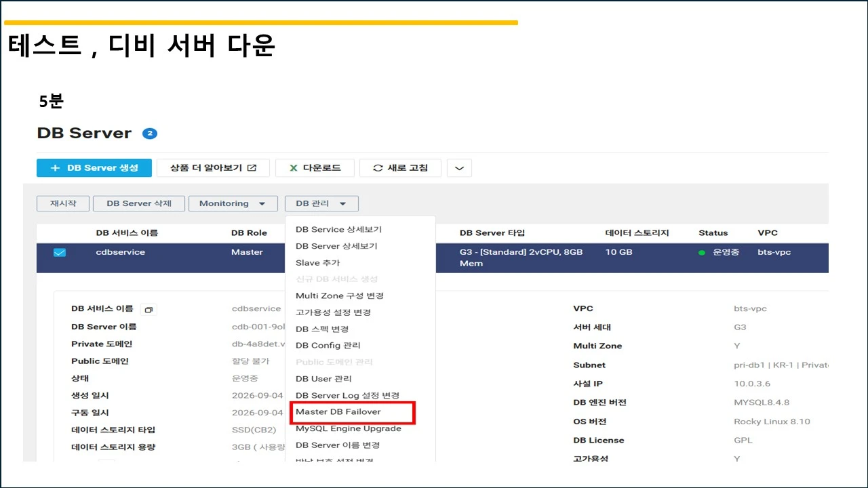Collapse the DB 관리 dropdown
868x488 pixels.
(x=321, y=203)
